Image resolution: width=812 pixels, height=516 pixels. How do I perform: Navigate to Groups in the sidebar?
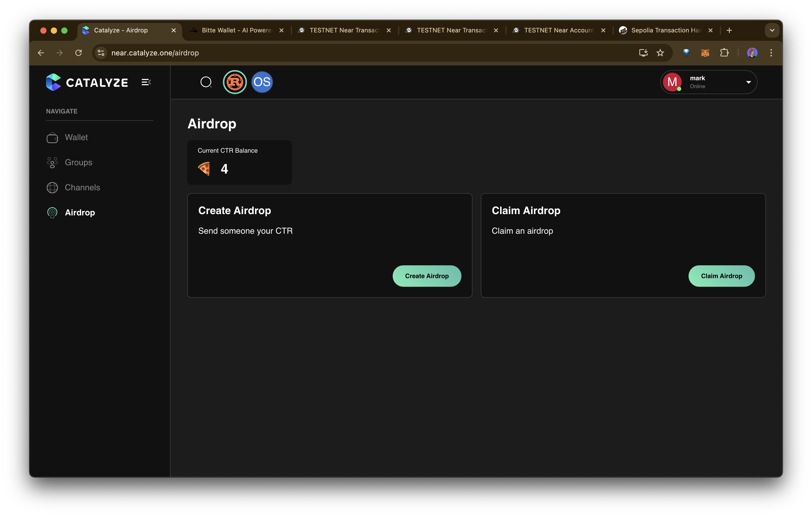click(x=78, y=162)
